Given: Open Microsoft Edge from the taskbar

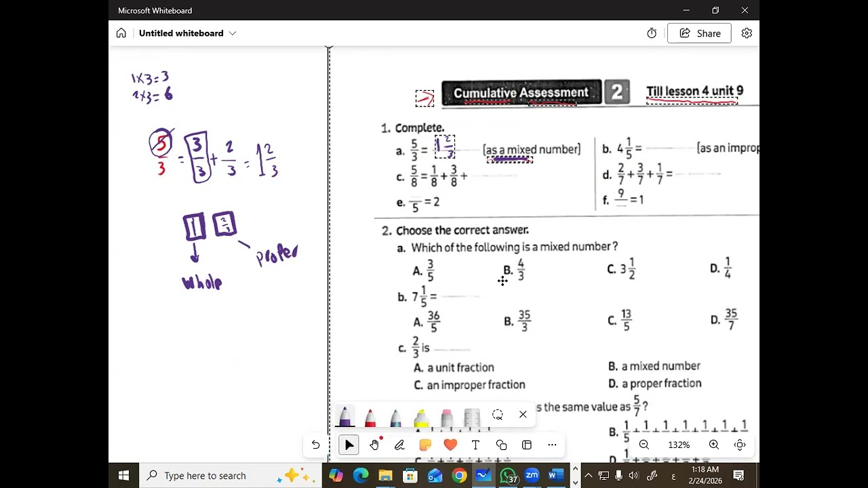Looking at the screenshot, I should click(361, 476).
